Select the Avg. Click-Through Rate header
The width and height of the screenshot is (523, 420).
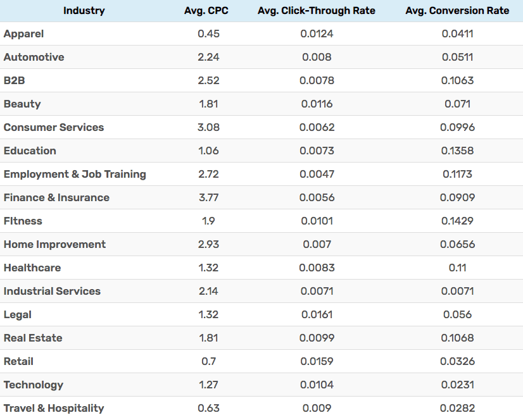317,11
